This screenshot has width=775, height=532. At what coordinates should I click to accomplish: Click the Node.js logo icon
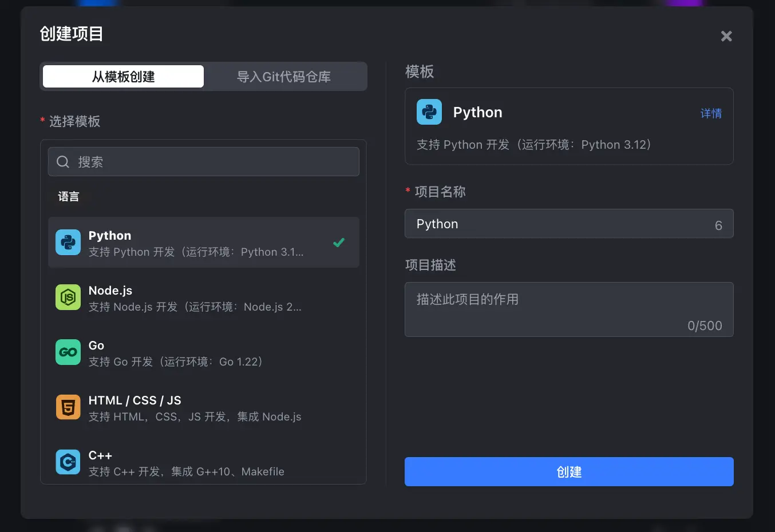68,297
